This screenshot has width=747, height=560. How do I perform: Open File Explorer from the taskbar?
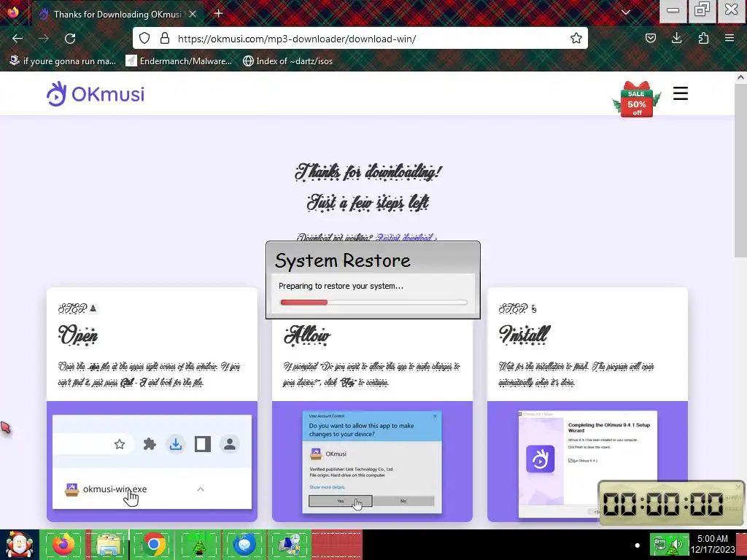108,545
